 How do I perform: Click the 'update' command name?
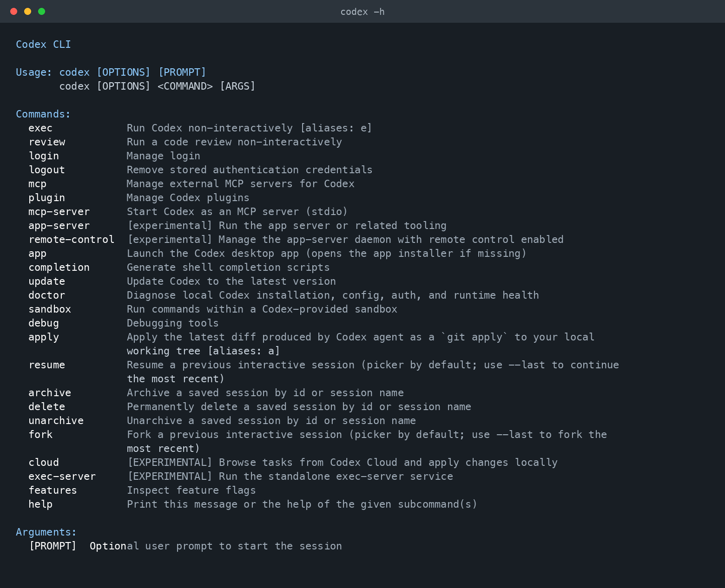coord(47,281)
